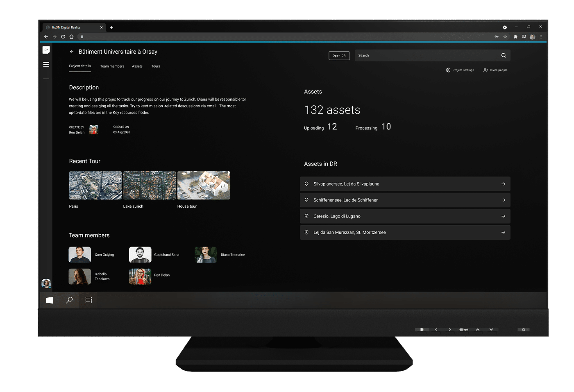Click Ren Delan's team member photo
This screenshot has height=392, width=574.
click(x=140, y=276)
